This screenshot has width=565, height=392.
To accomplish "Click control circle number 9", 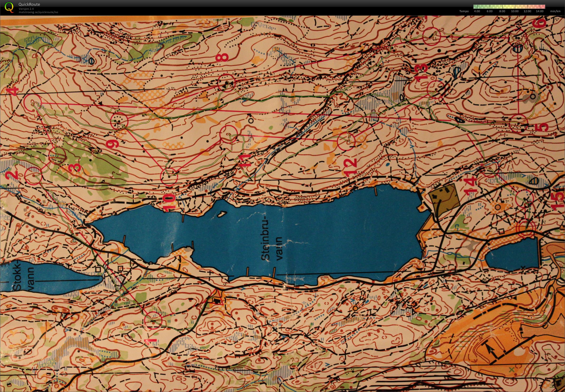I will [120, 121].
